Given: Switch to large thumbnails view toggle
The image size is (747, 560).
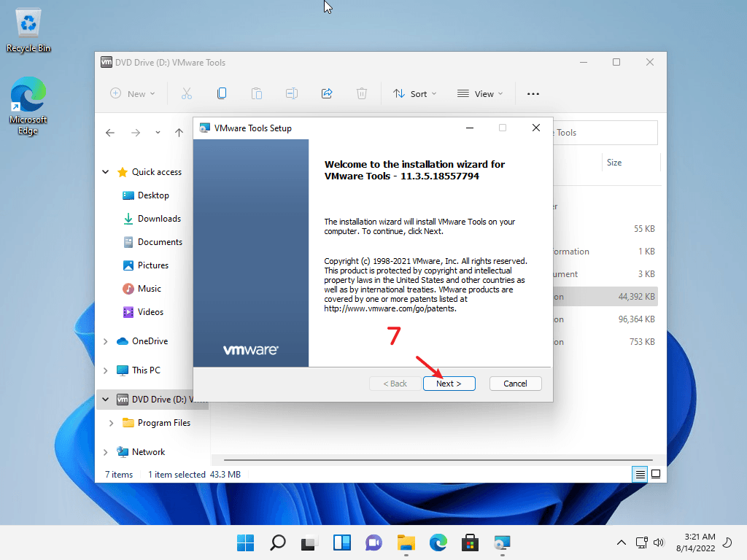Looking at the screenshot, I should point(656,474).
